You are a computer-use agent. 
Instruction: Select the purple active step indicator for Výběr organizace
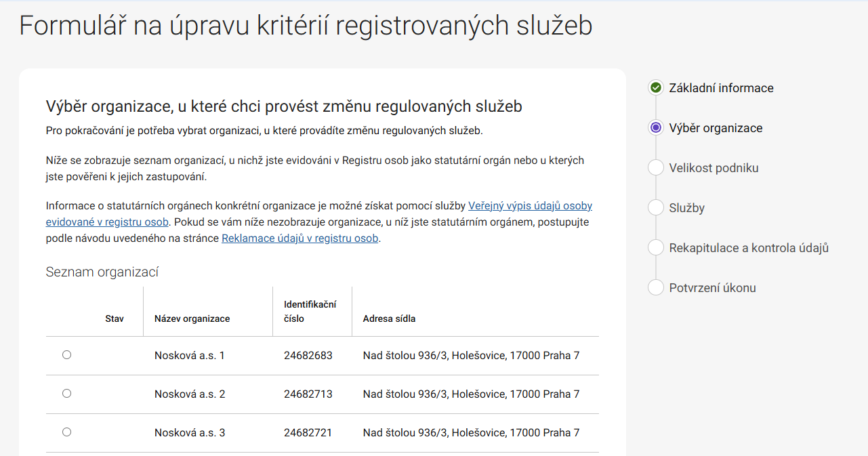pyautogui.click(x=655, y=128)
